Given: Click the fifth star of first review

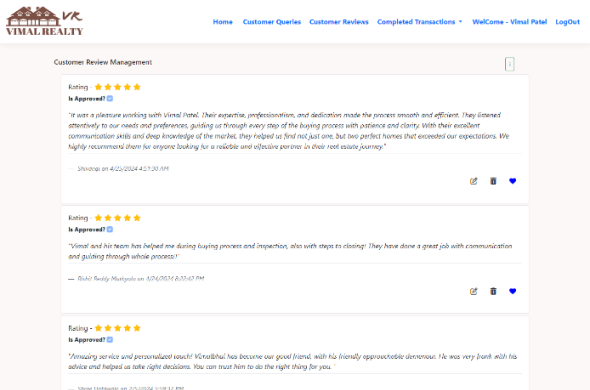Looking at the screenshot, I should 137,87.
